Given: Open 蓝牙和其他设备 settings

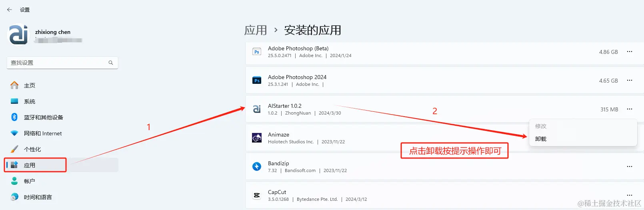Looking at the screenshot, I should 62,117.
